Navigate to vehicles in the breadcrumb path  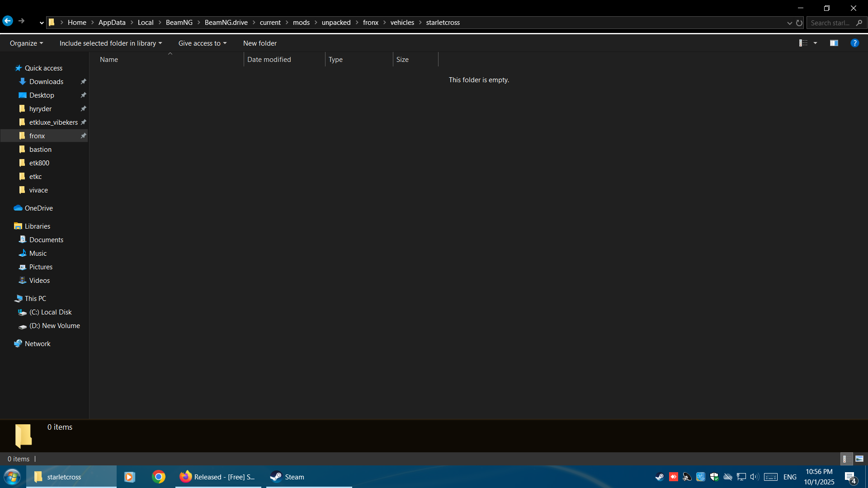pyautogui.click(x=402, y=23)
